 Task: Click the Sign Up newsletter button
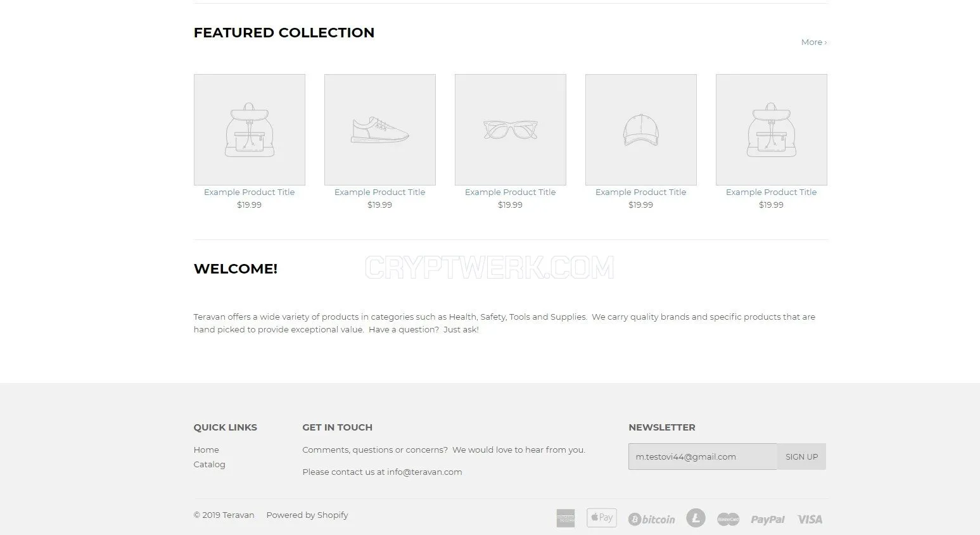click(801, 456)
